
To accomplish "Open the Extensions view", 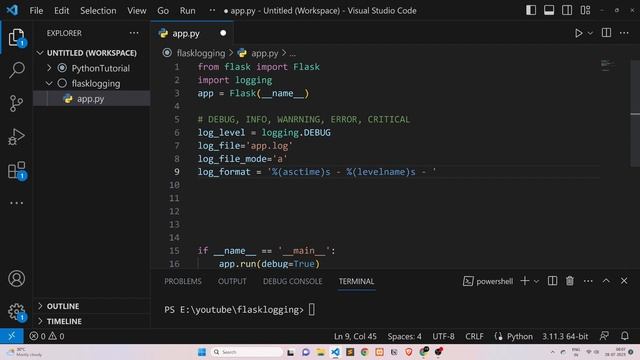I will click(x=17, y=170).
